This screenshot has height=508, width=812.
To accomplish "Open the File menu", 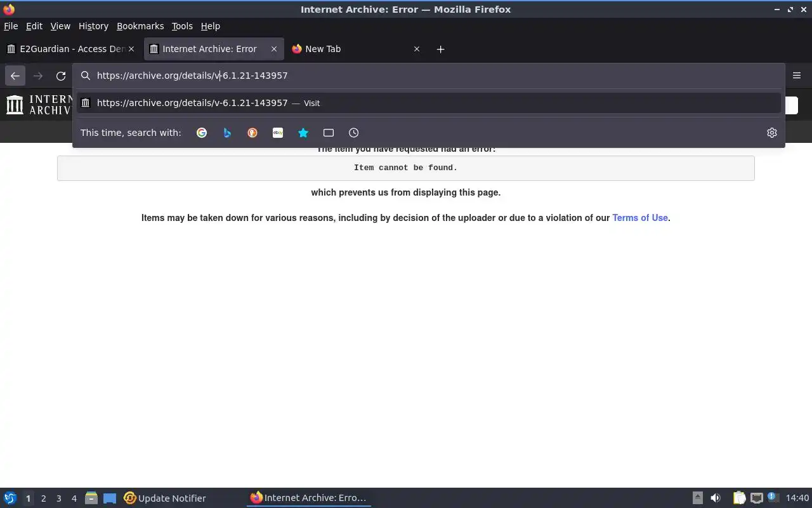I will (11, 26).
